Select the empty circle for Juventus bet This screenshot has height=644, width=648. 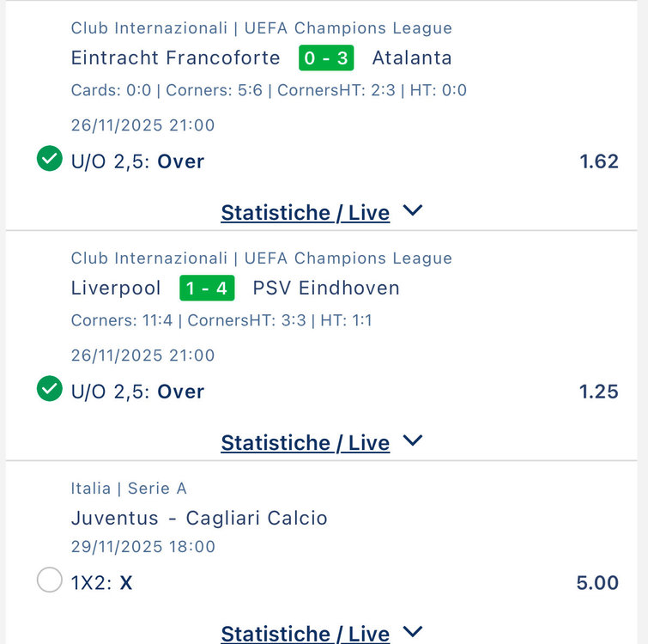click(x=50, y=581)
